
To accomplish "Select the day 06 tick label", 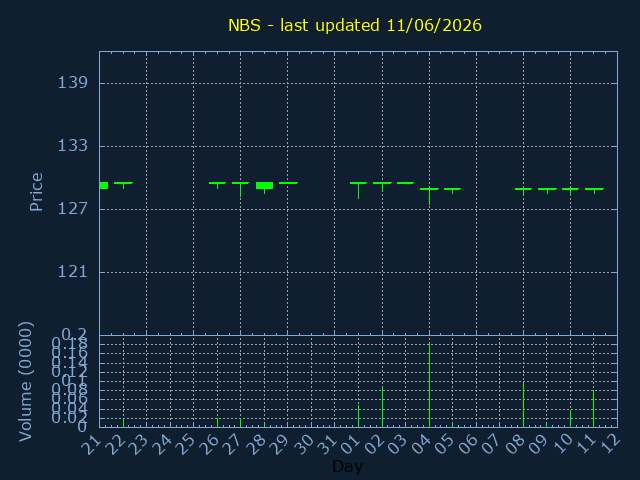I will [468, 444].
